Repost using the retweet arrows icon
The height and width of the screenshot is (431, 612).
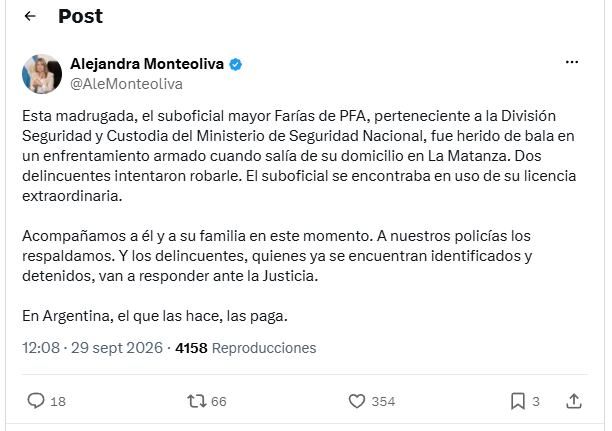coord(197,401)
